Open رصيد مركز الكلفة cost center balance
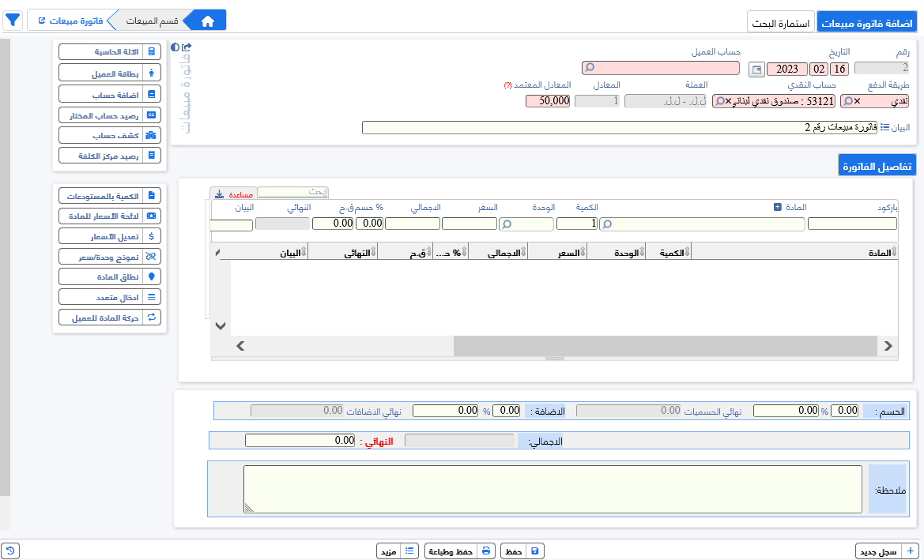924x560 pixels. 110,155
